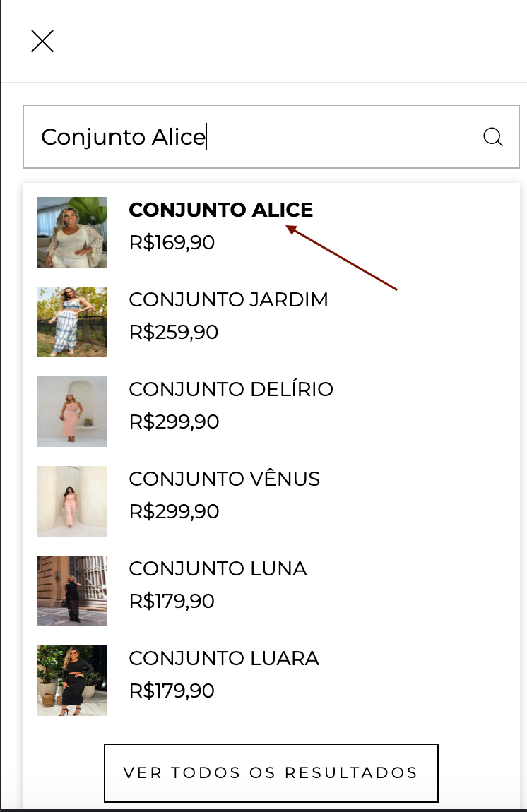This screenshot has width=527, height=812.
Task: Open the Conjunto Jardim product thumbnail
Action: pos(72,322)
